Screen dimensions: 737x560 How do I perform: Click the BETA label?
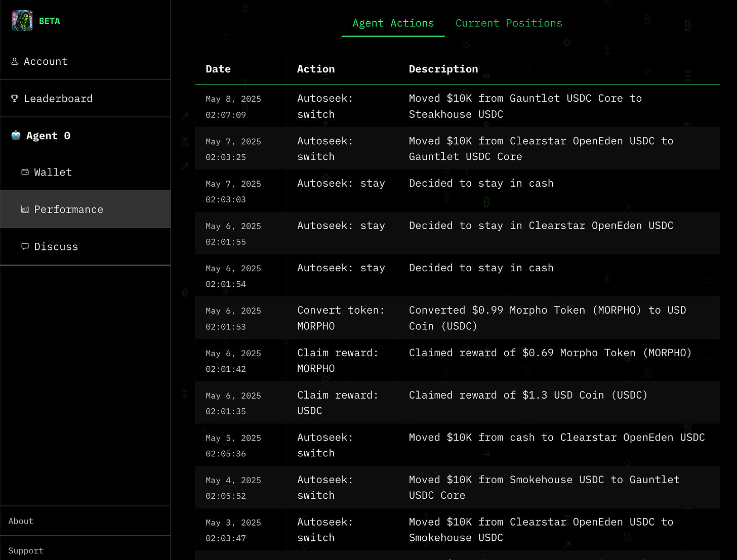coord(50,21)
